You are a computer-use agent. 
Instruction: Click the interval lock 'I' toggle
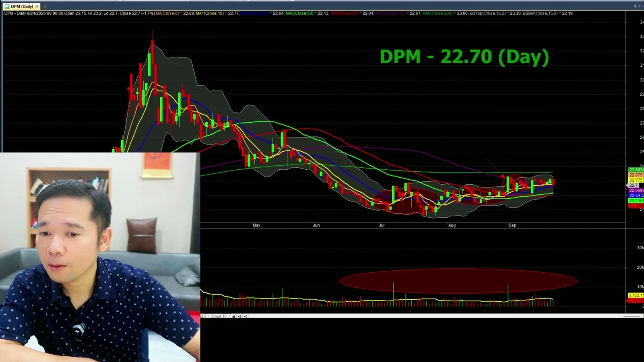(x=246, y=316)
